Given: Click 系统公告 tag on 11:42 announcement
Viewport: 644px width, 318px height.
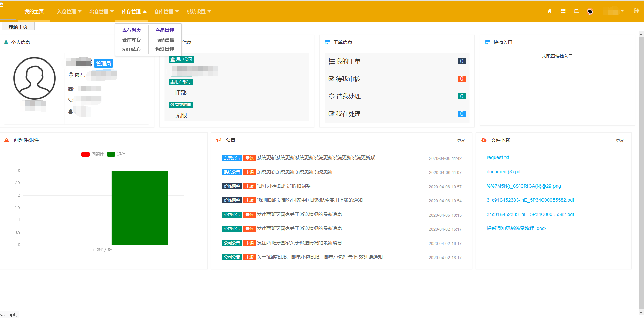Looking at the screenshot, I should coord(232,158).
